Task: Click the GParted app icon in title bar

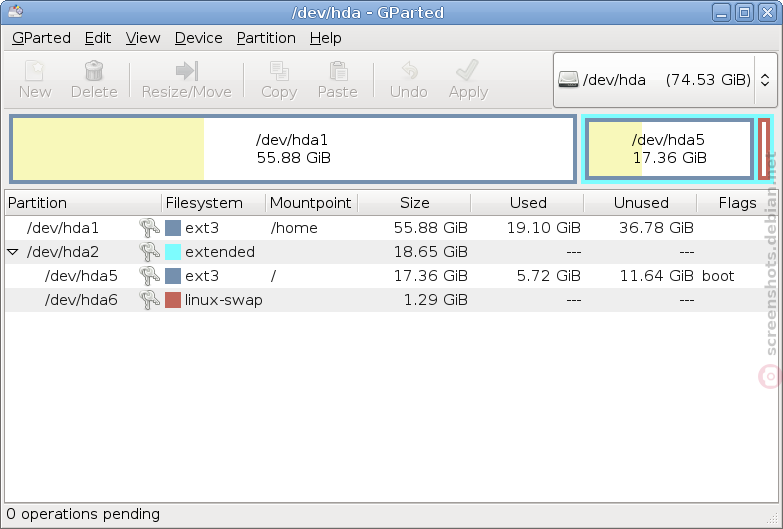Action: coord(15,10)
